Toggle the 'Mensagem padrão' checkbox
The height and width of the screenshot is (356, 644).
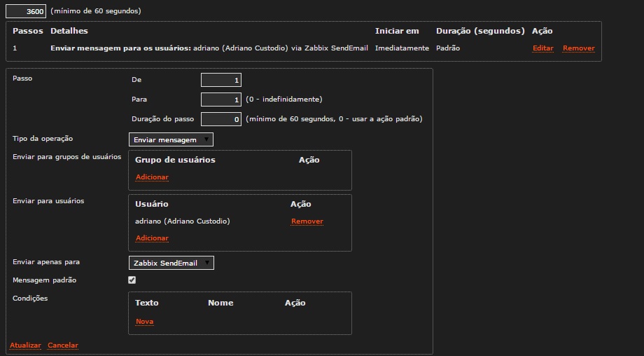coord(132,280)
